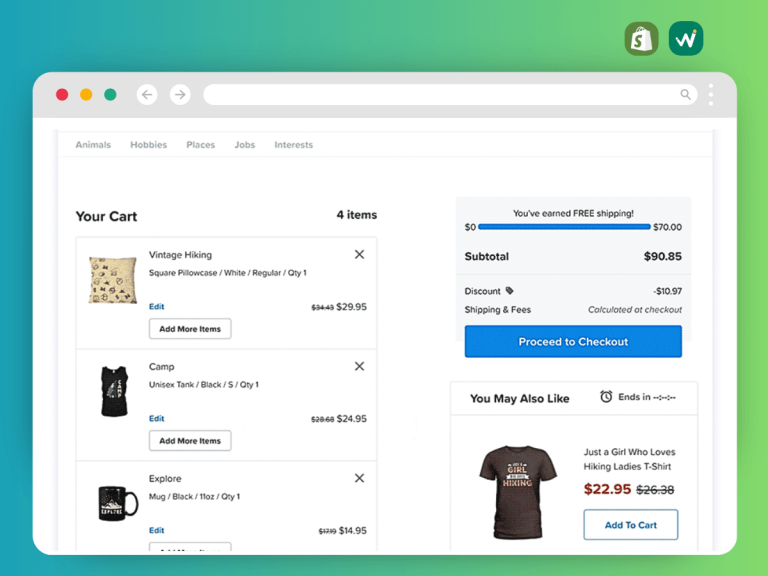The width and height of the screenshot is (768, 576).
Task: Click the 4 items count
Action: click(357, 215)
